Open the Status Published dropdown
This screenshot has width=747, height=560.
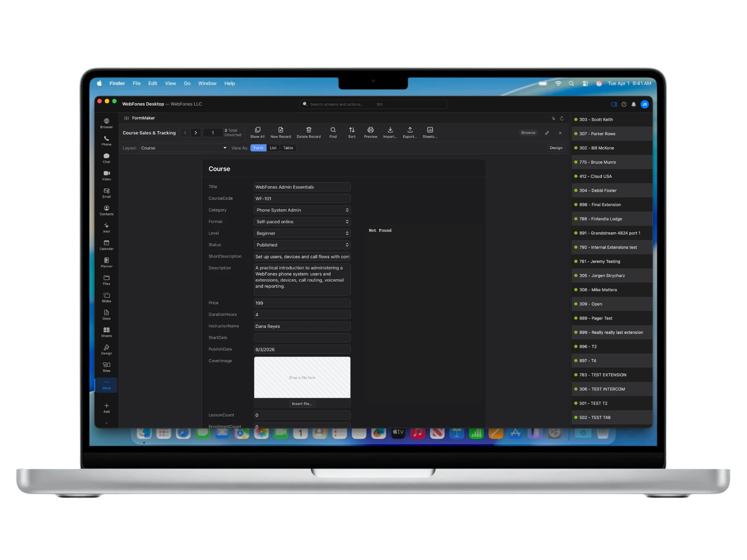302,245
